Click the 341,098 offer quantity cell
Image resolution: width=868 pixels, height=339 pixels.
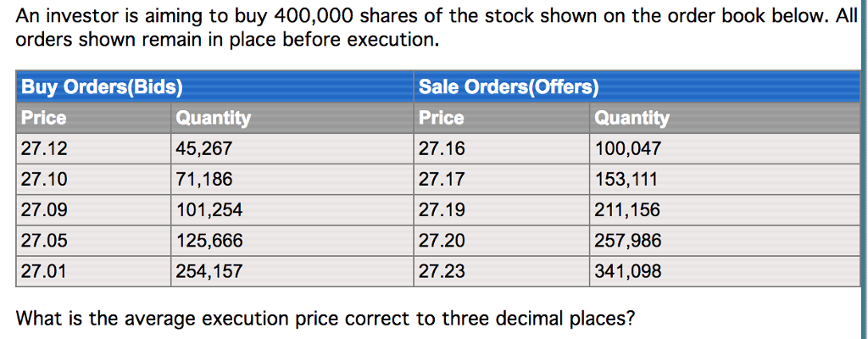[725, 271]
